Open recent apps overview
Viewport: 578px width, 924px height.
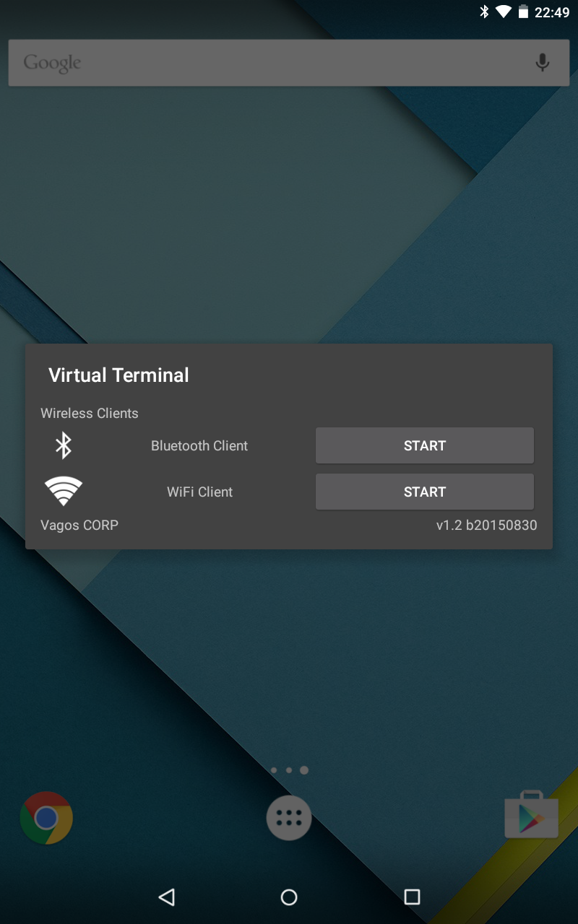coord(412,897)
